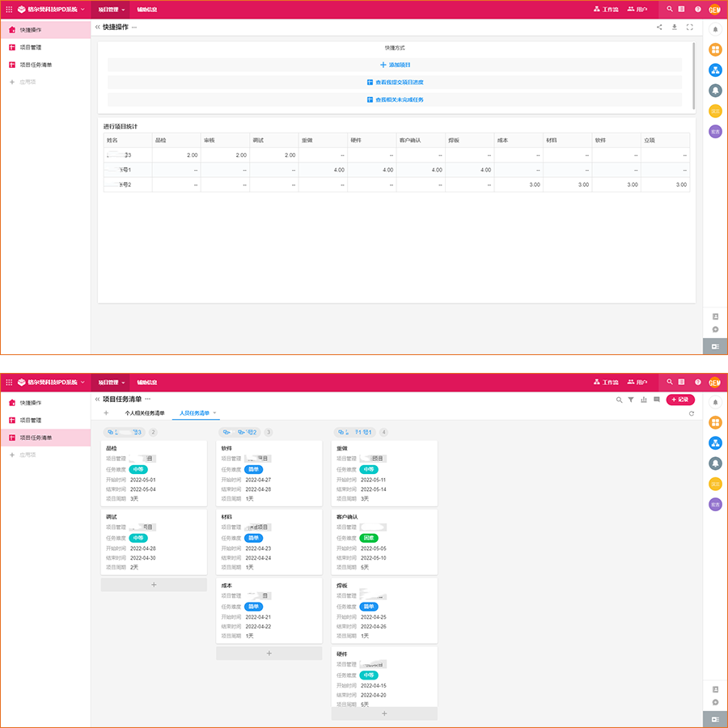The image size is (728, 728).
Task: Expand the 人员任务清单 tab dropdown arrow
Action: click(214, 413)
